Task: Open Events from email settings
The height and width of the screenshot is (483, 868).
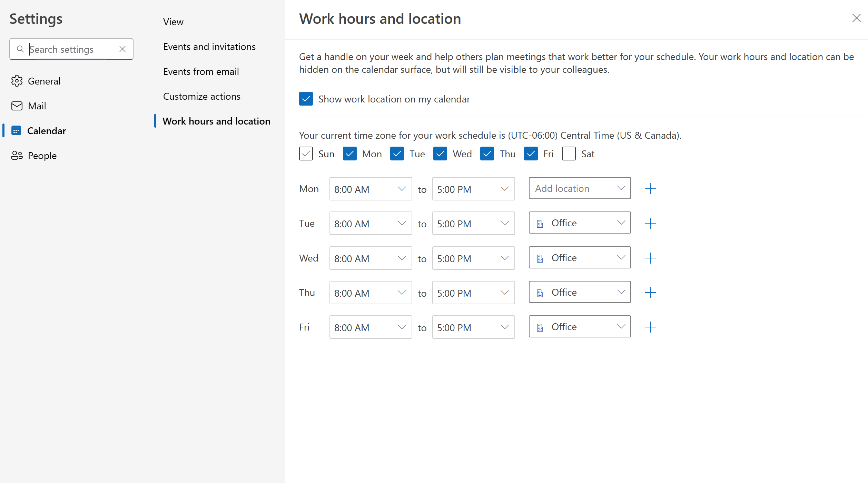Action: [201, 71]
